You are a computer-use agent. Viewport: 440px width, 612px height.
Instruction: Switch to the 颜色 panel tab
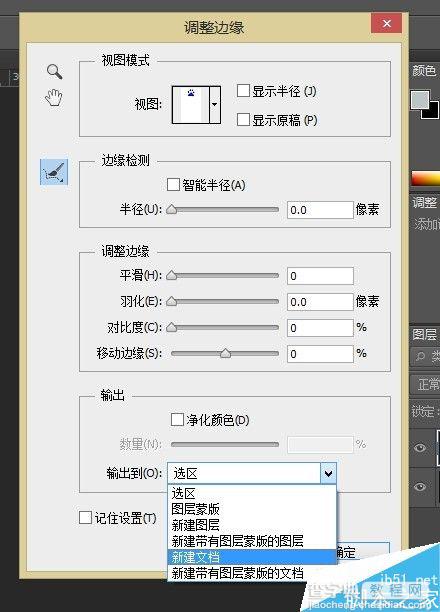coord(424,71)
